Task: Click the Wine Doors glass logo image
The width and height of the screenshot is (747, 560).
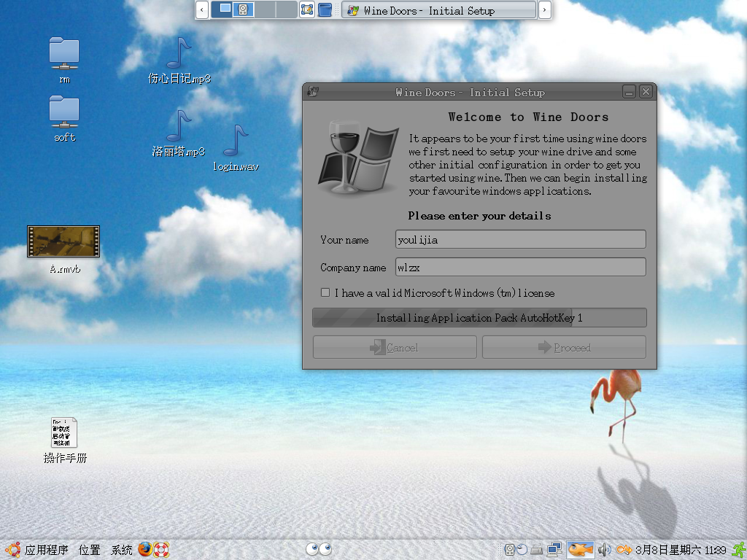Action: click(358, 158)
